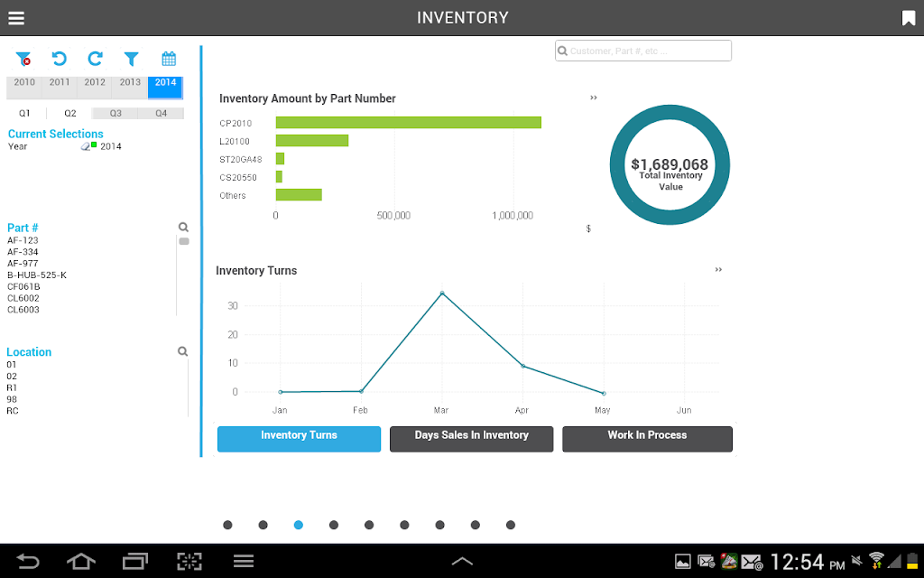Switch to Days Sales In Inventory tab
Screen dimensions: 924x578
point(471,439)
